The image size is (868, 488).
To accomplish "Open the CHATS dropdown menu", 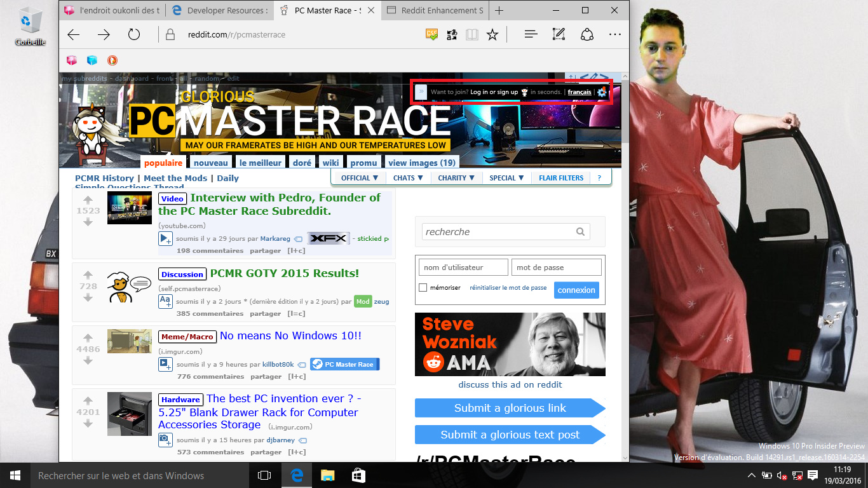I will (x=408, y=178).
